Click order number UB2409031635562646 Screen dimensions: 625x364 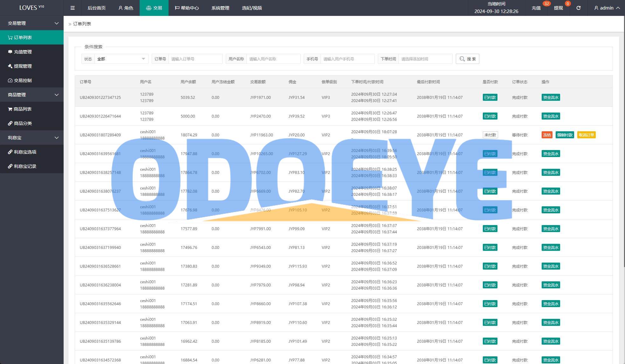(x=100, y=304)
